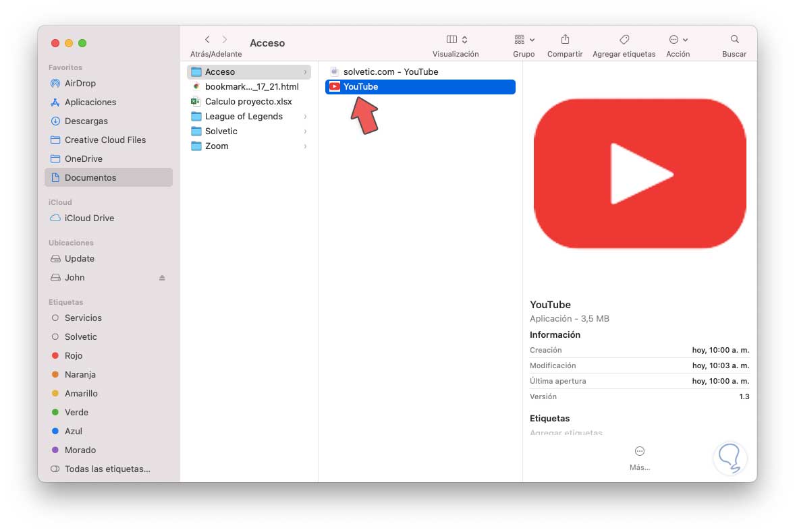Screen dimensions: 795x532
Task: Click the Agregar etiquetas tag icon
Action: pos(624,40)
